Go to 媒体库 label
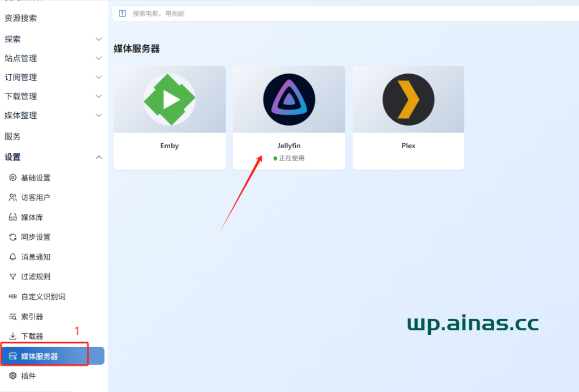The image size is (579, 392). 32,218
